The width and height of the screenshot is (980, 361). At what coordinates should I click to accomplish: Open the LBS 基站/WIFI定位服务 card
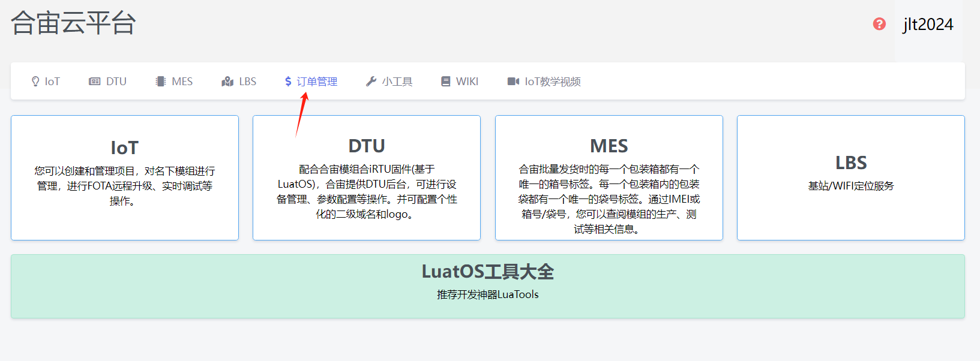click(x=851, y=178)
